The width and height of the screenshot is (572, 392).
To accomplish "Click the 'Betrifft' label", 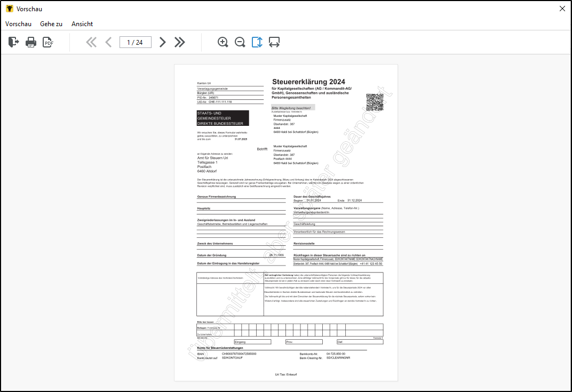I will [263, 149].
